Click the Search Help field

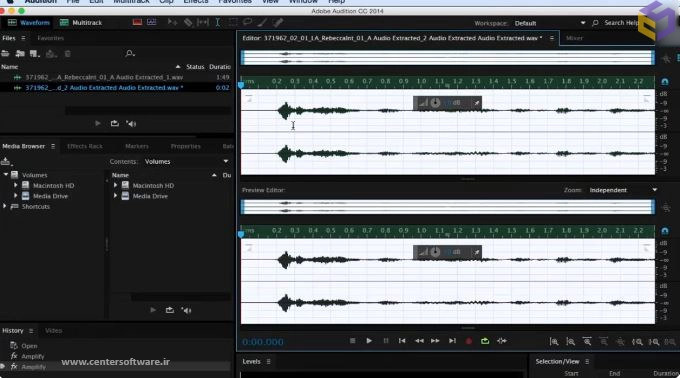tap(620, 23)
